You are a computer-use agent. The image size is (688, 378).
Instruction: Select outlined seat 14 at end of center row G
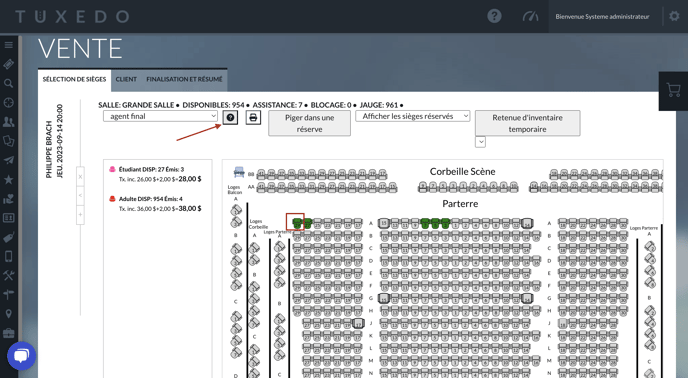[527, 299]
